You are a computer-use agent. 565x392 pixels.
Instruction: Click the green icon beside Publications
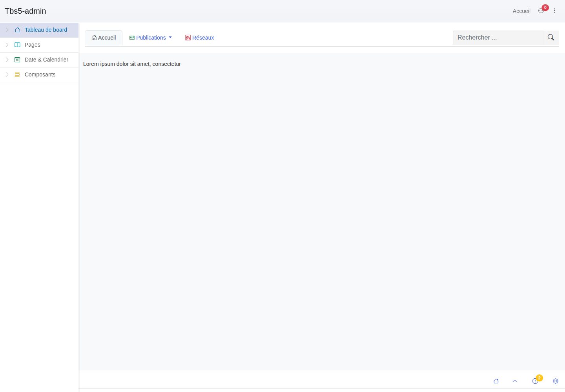132,38
